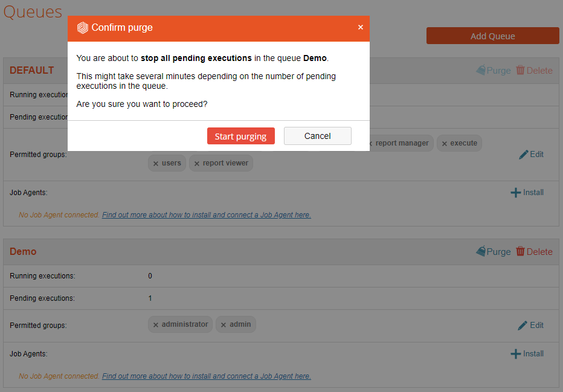
Task: Remove the report manager group tag
Action: pyautogui.click(x=370, y=144)
